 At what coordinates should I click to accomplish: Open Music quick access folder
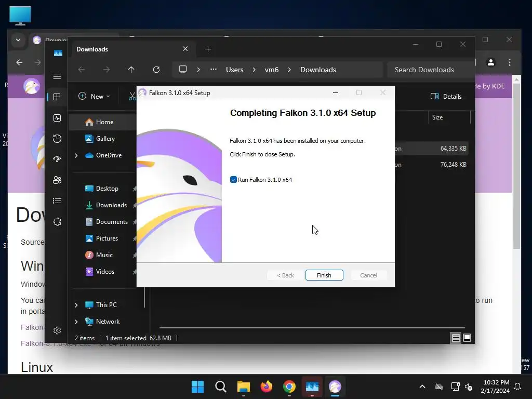click(x=103, y=255)
